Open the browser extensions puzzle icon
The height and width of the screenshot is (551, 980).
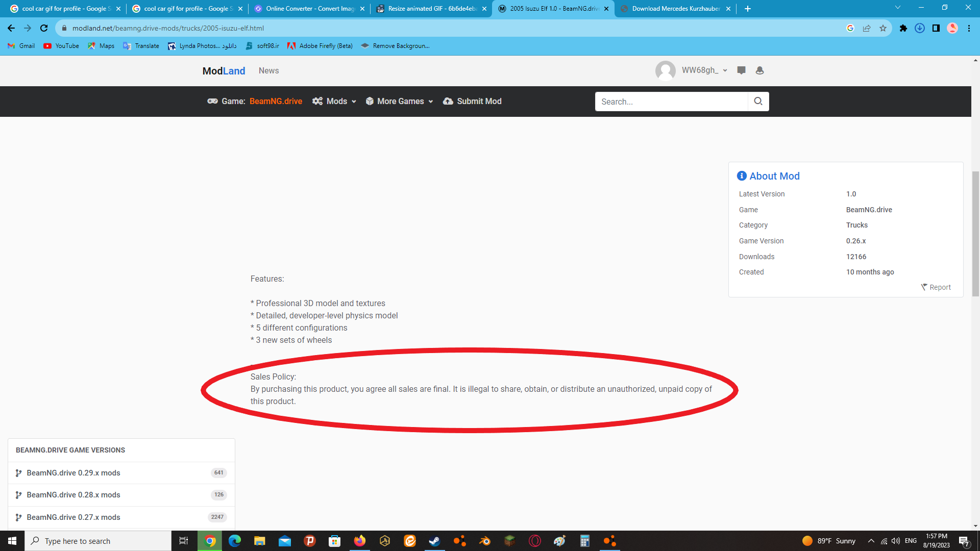[903, 28]
